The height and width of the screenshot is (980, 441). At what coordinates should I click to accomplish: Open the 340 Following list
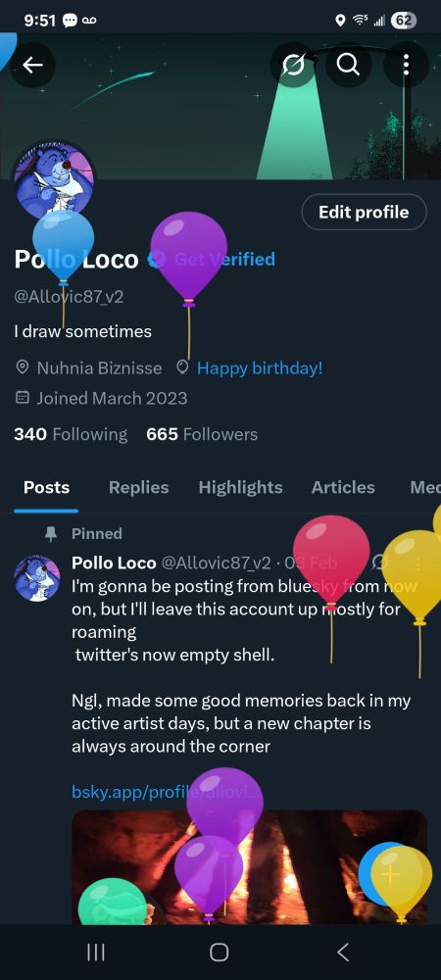point(71,434)
